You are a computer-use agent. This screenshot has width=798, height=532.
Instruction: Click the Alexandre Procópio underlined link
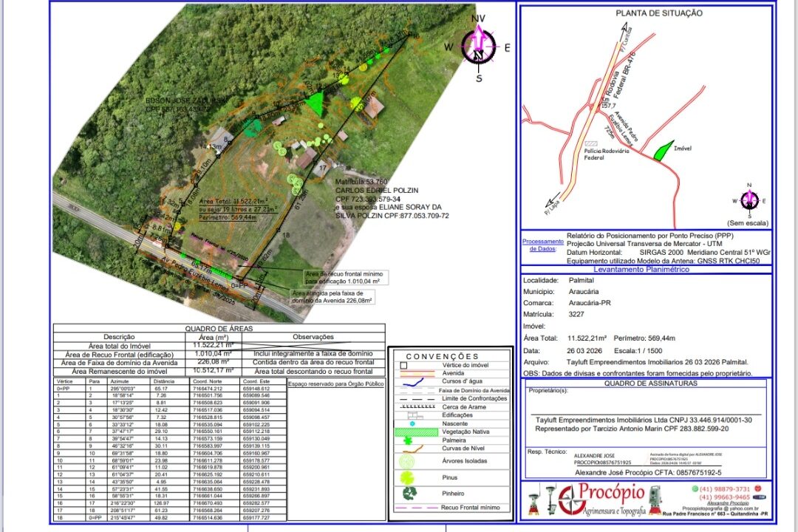tap(728, 503)
